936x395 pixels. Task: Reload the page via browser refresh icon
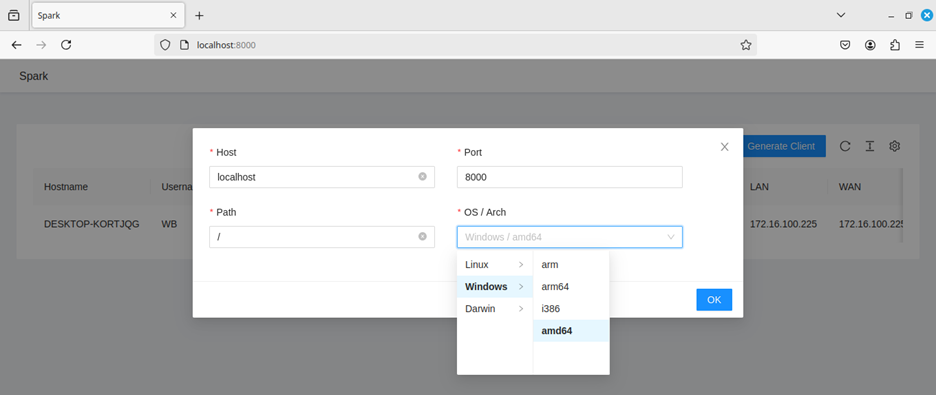(x=66, y=45)
